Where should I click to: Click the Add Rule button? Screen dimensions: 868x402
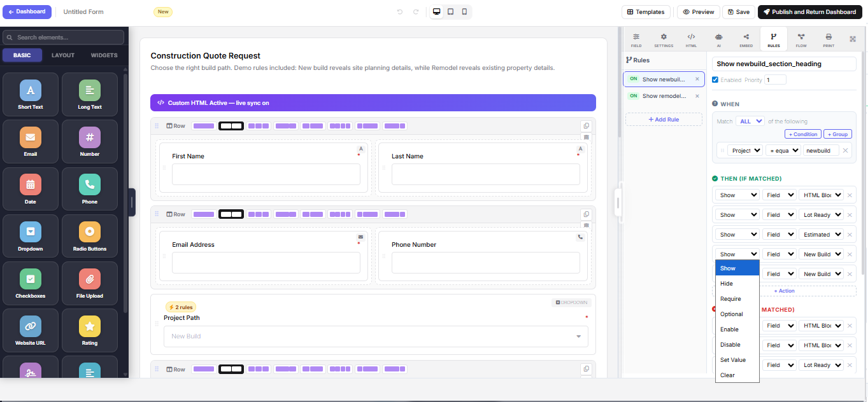664,120
